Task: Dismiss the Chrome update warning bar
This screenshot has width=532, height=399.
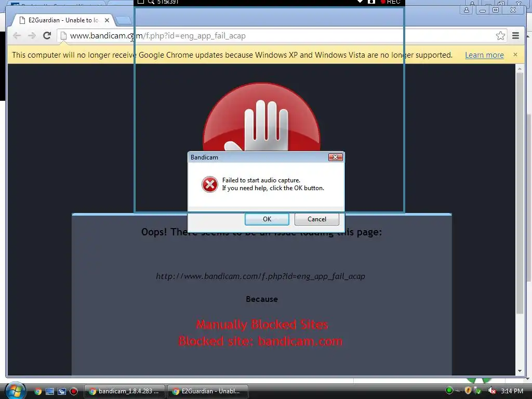Action: point(515,55)
